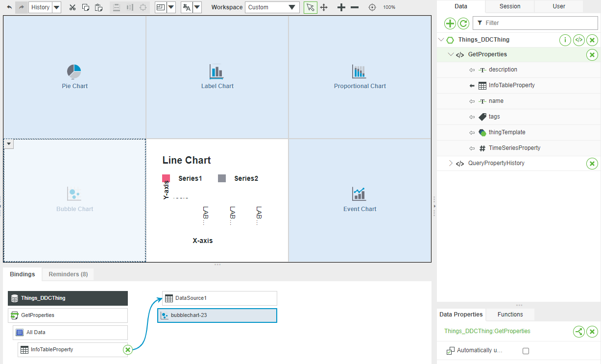Click the Copy icon in the toolbar
The height and width of the screenshot is (364, 601).
click(x=86, y=7)
